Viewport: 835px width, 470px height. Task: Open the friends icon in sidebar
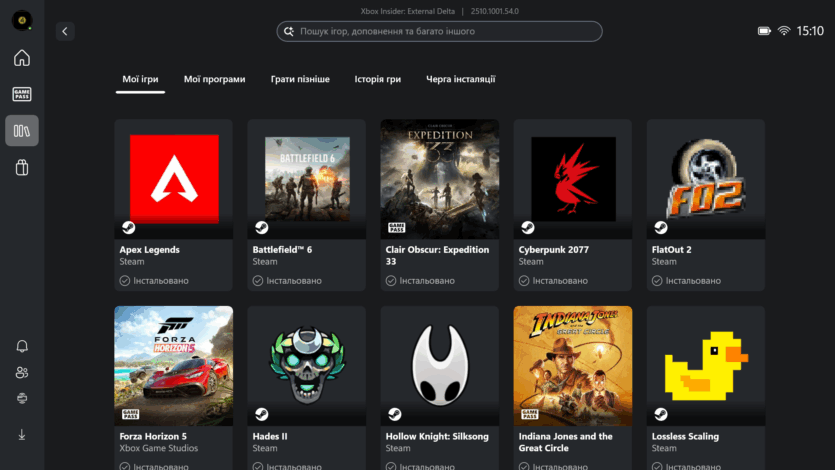pyautogui.click(x=21, y=372)
